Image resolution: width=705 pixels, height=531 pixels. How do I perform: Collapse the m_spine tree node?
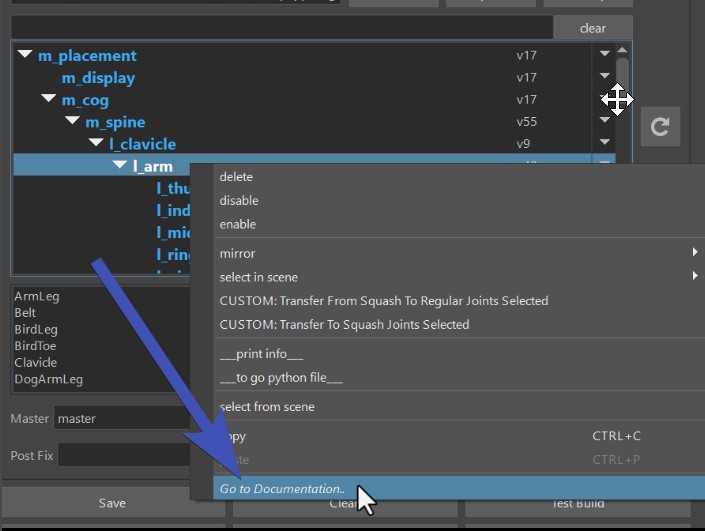[72, 121]
